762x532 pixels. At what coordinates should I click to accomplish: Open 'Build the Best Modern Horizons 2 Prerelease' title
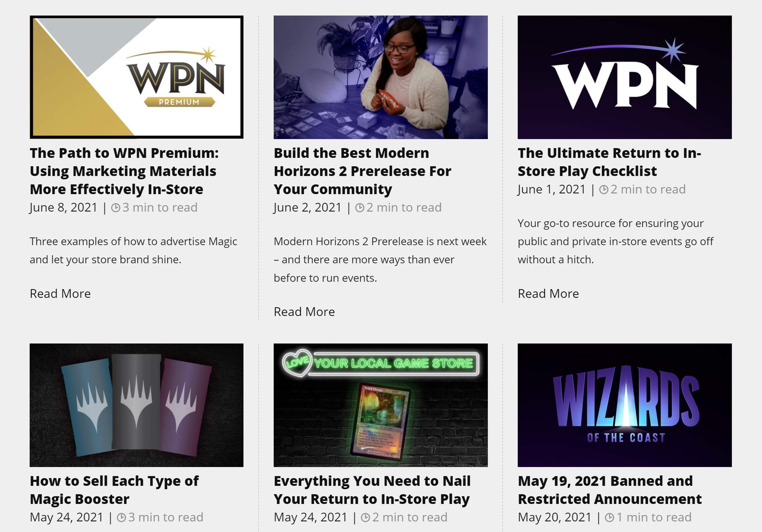362,171
